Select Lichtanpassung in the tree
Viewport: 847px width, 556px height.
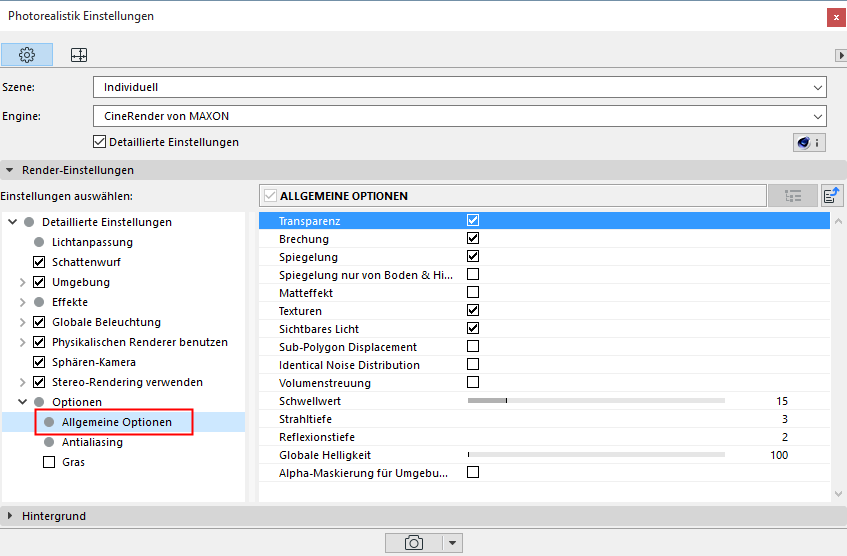pyautogui.click(x=92, y=242)
